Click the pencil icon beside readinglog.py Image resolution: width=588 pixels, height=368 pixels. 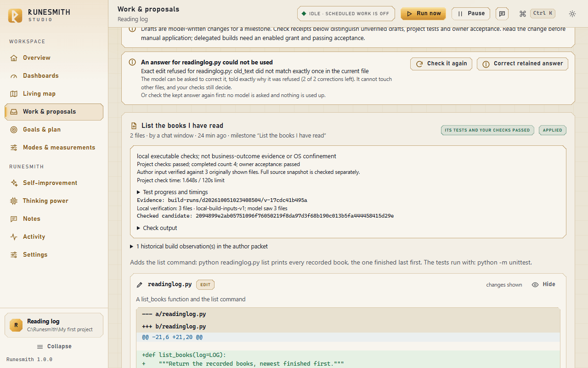coord(140,285)
